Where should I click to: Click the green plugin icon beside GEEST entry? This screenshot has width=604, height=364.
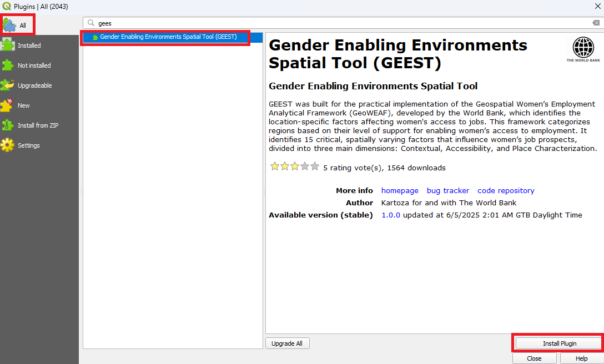(95, 37)
